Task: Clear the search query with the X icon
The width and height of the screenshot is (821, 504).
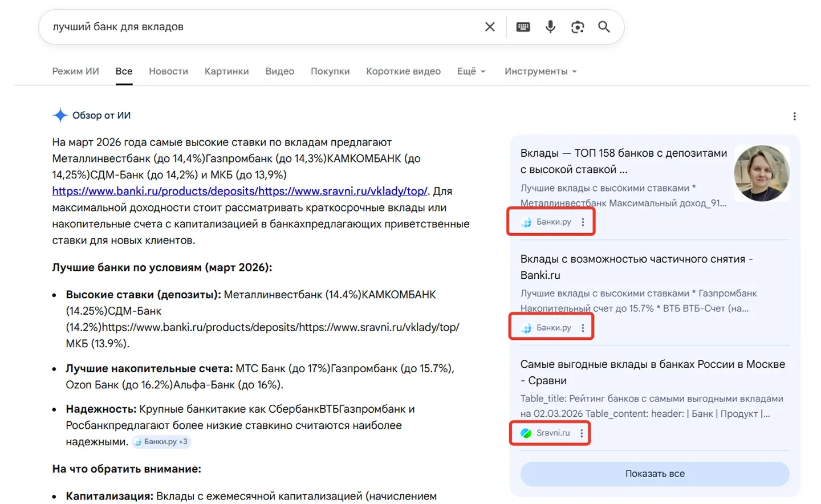Action: 490,27
